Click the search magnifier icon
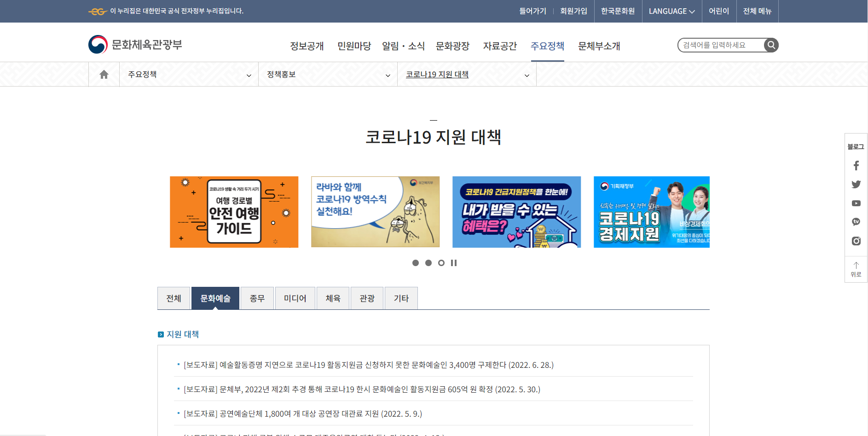Screen dimensions: 868x436 [x=771, y=45]
